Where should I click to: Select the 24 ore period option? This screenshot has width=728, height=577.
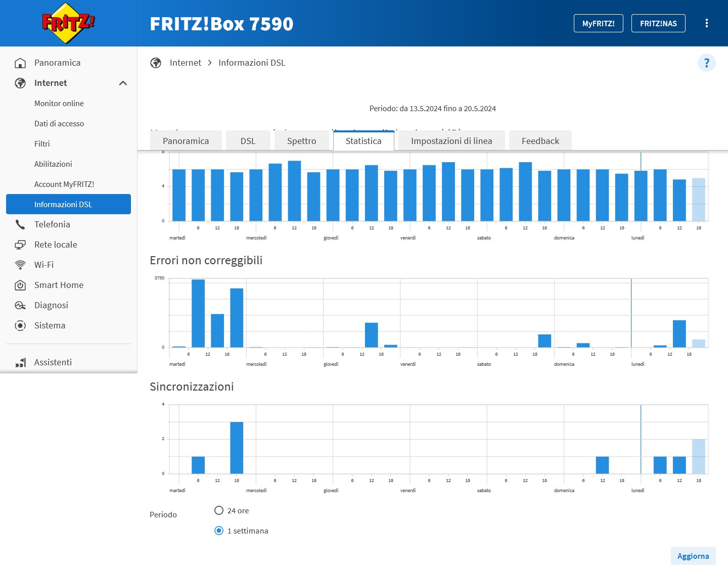click(x=219, y=511)
